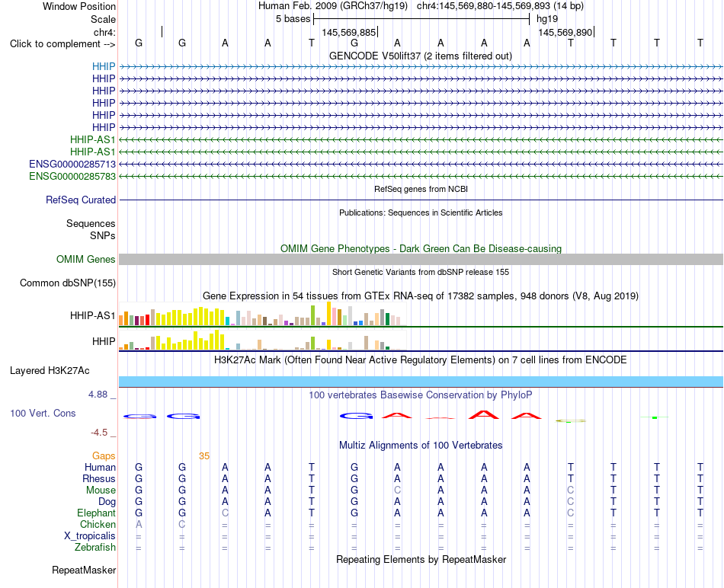Click the 'RefSeq Curated' track label
This screenshot has height=588, width=724.
click(81, 200)
